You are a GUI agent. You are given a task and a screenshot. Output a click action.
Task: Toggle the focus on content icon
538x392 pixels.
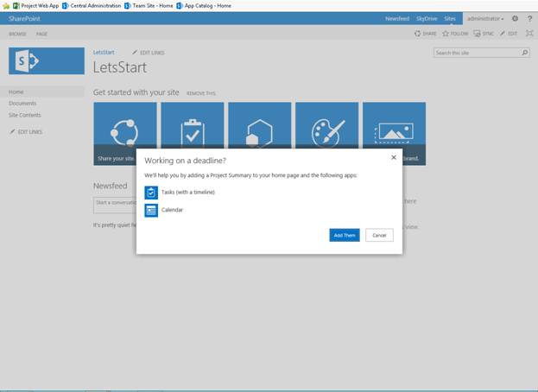pos(529,34)
